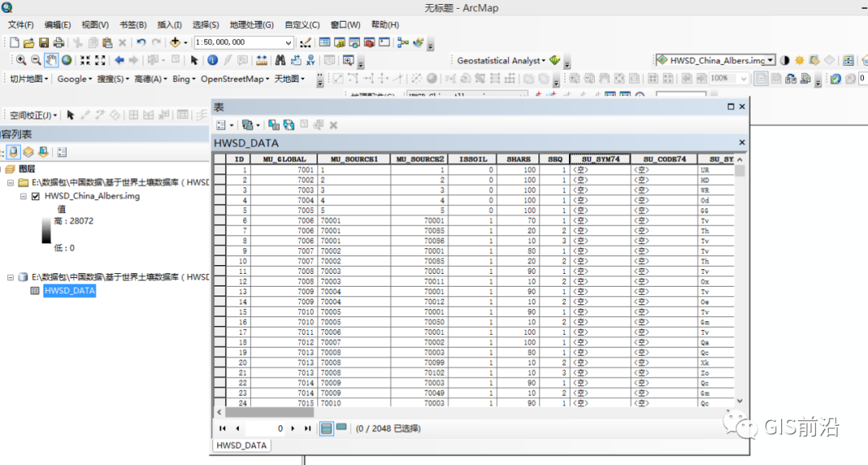
Task: Open the Find binoculars tool
Action: 280,60
